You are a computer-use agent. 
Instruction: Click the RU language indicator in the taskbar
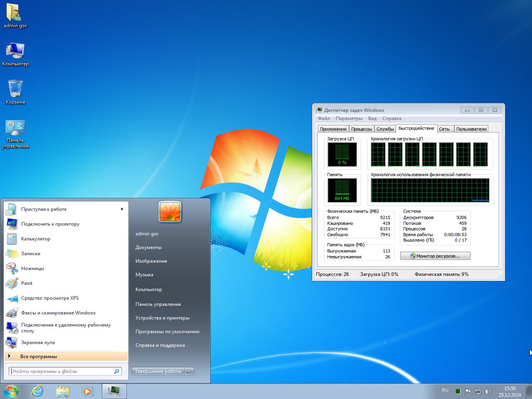coord(445,391)
